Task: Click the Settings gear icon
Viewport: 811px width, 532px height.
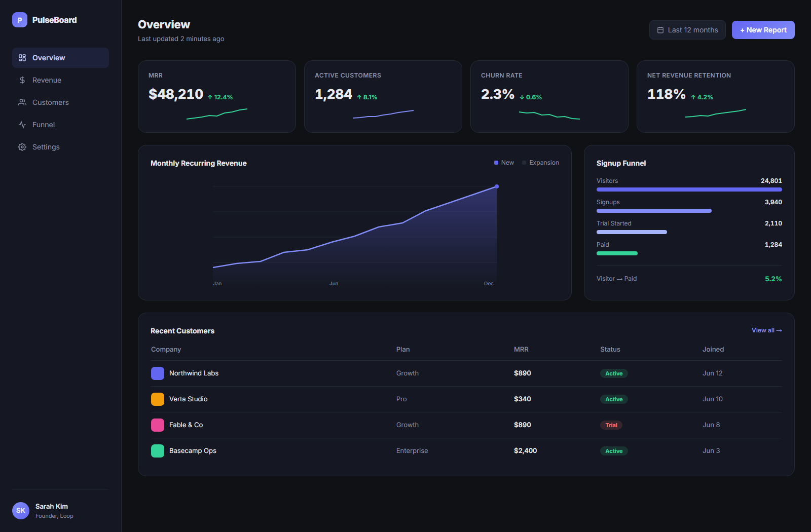Action: coord(22,147)
